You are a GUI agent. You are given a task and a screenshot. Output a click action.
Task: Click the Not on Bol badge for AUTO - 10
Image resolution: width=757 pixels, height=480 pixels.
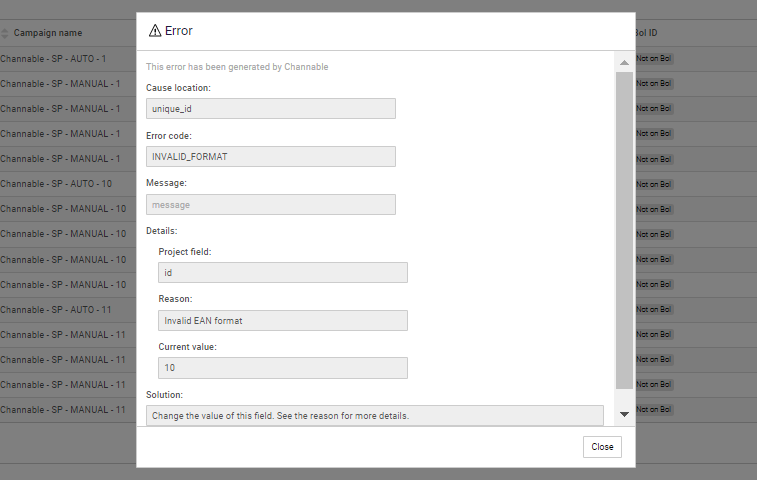[654, 184]
